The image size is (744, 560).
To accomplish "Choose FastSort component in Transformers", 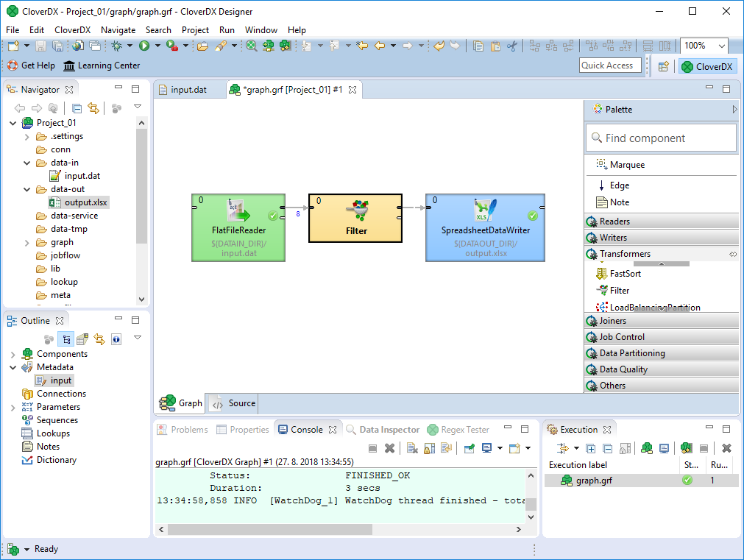I will click(x=625, y=274).
